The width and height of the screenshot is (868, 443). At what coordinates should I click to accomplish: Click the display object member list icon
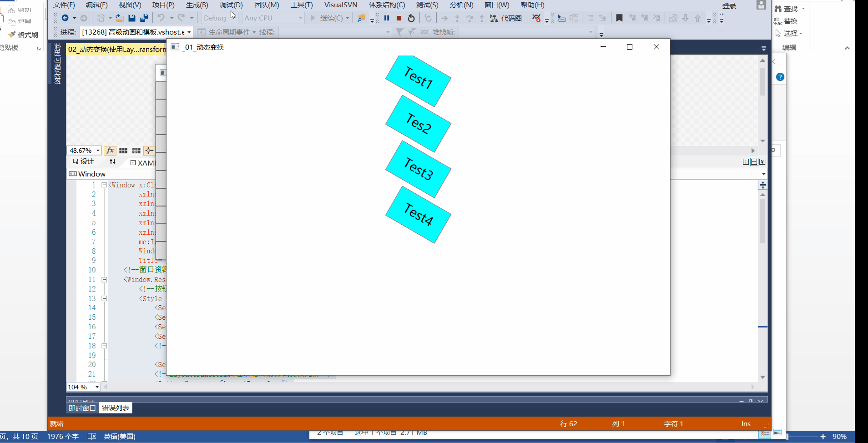tap(562, 18)
